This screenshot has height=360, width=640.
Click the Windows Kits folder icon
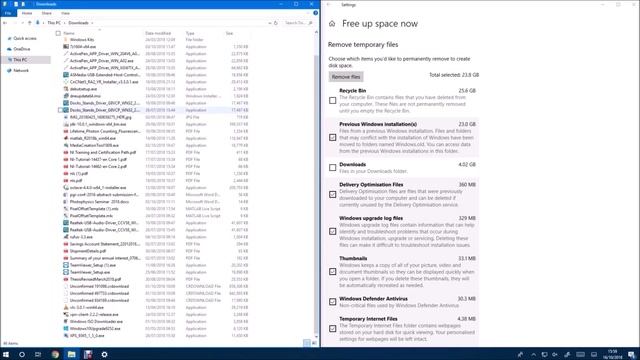pos(66,40)
